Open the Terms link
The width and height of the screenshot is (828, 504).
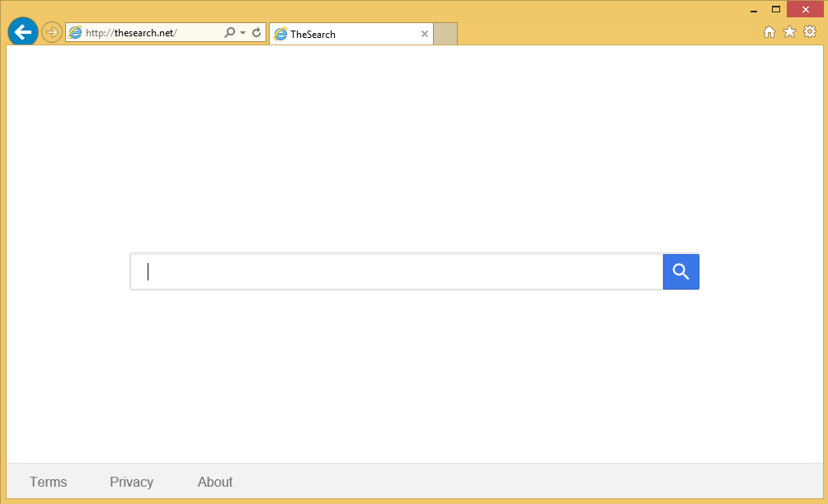click(48, 482)
